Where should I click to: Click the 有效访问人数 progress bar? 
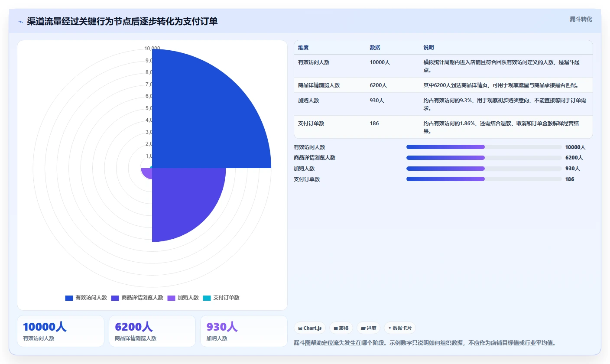pyautogui.click(x=484, y=147)
